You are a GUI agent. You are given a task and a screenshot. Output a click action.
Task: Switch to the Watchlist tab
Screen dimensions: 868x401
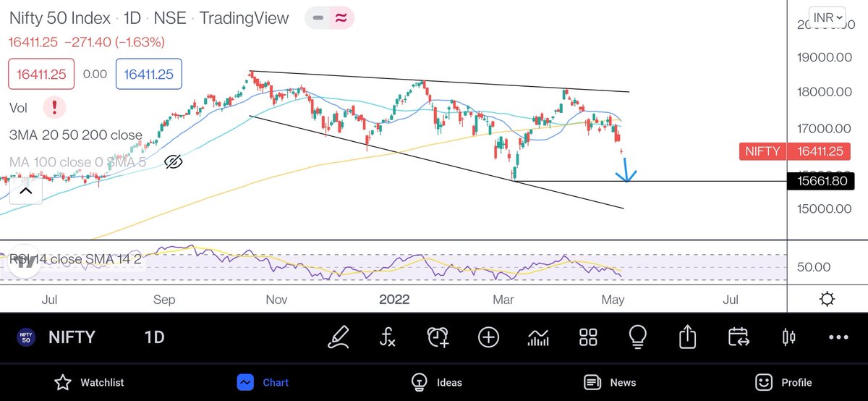[x=90, y=382]
